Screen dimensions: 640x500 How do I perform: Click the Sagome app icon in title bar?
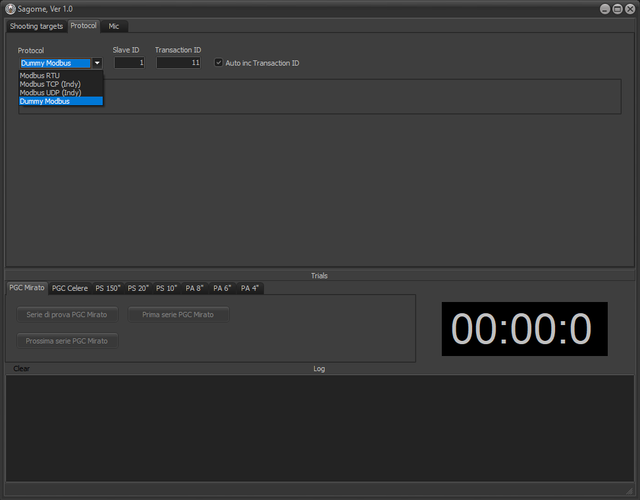(10, 9)
